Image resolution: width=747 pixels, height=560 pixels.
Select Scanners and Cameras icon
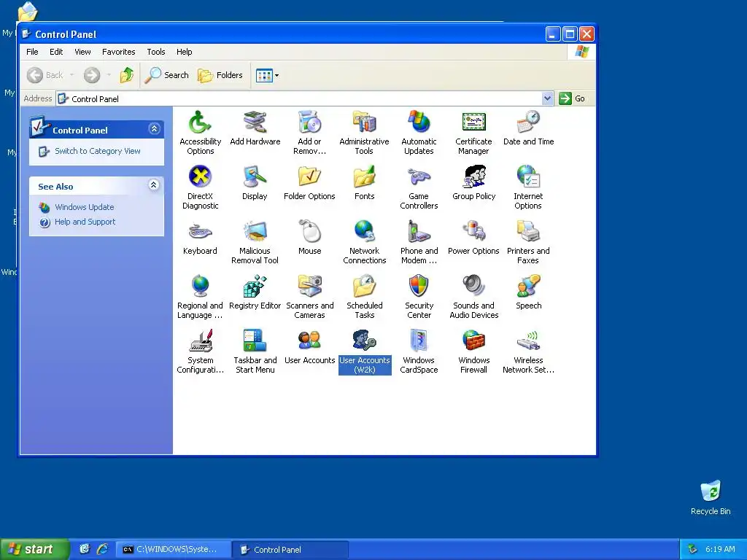tap(309, 287)
